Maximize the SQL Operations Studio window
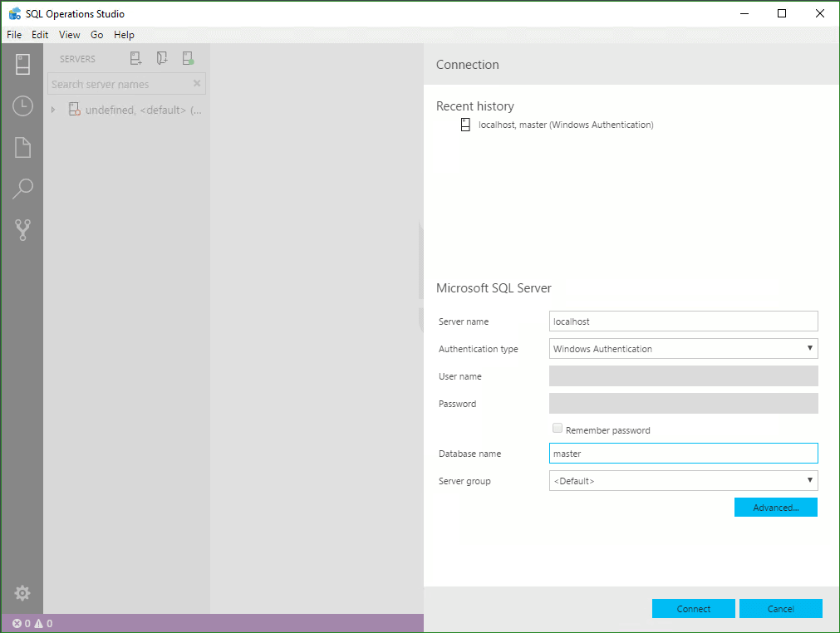The image size is (840, 633). 782,13
